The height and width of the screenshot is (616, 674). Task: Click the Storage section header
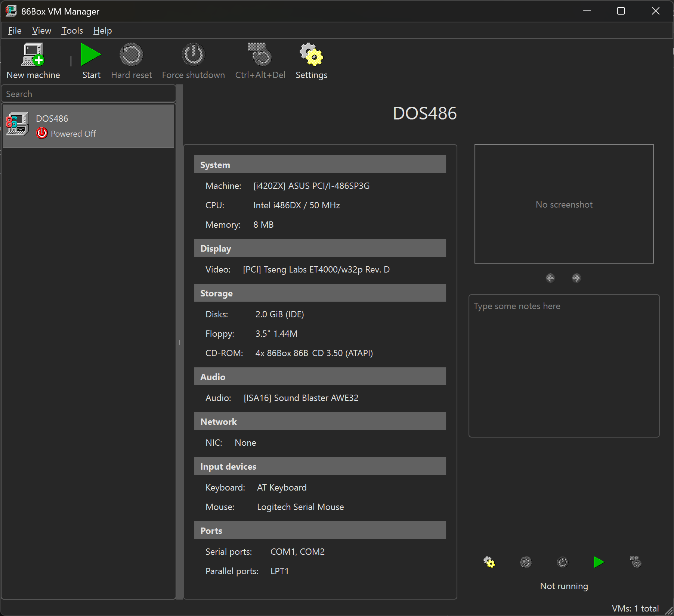(x=320, y=293)
